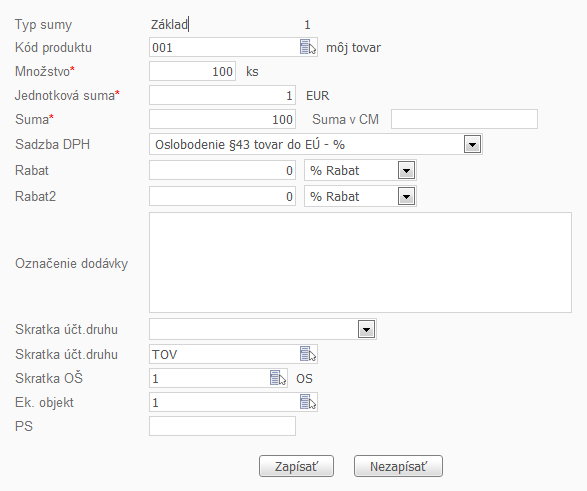Click the Označenie dodávky text area
The width and height of the screenshot is (587, 491).
360,262
